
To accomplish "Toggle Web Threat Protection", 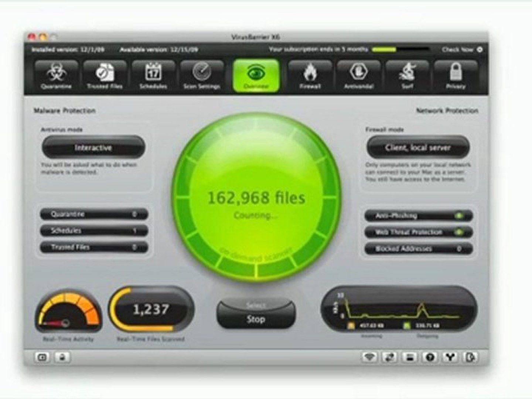I will tap(419, 232).
